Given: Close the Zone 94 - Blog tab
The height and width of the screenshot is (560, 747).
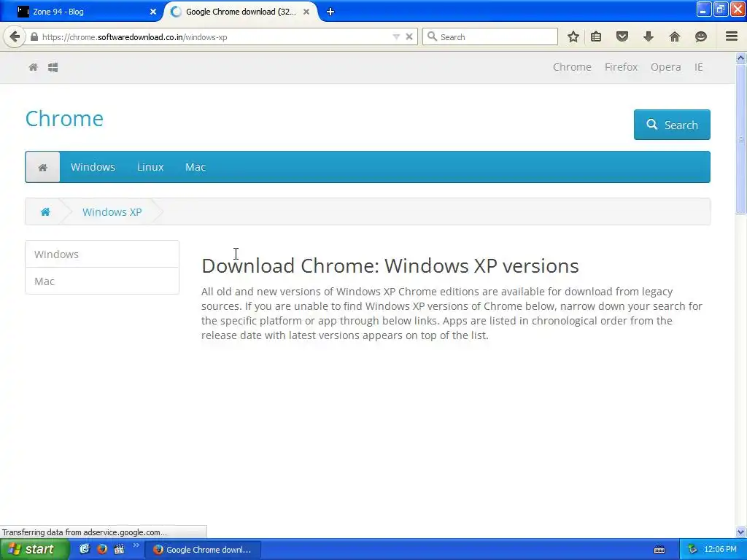Looking at the screenshot, I should pyautogui.click(x=153, y=12).
